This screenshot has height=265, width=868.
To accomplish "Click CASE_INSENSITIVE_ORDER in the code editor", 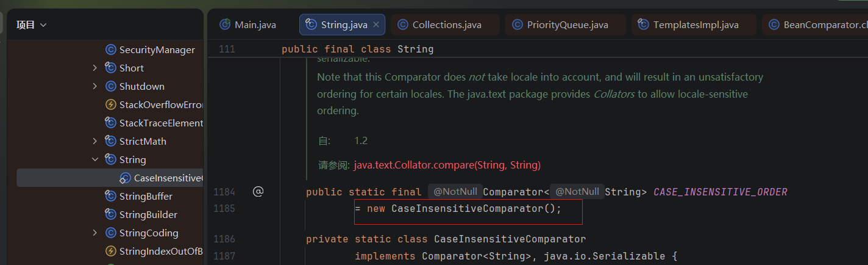I will (x=720, y=192).
